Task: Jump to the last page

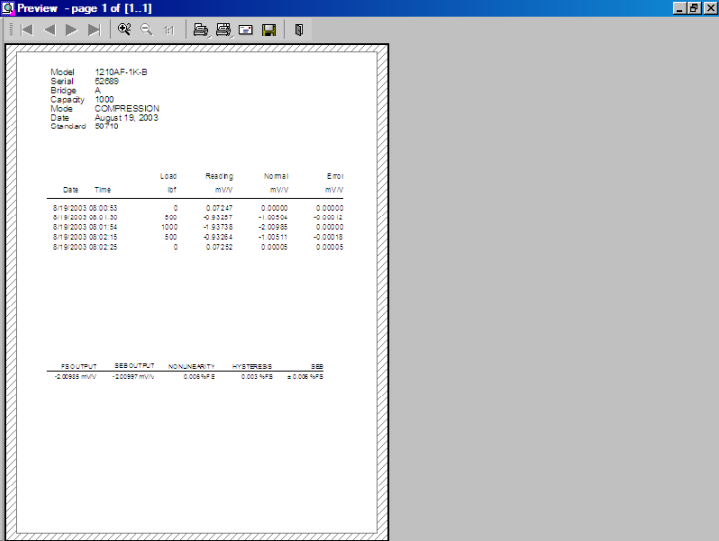Action: pyautogui.click(x=94, y=30)
